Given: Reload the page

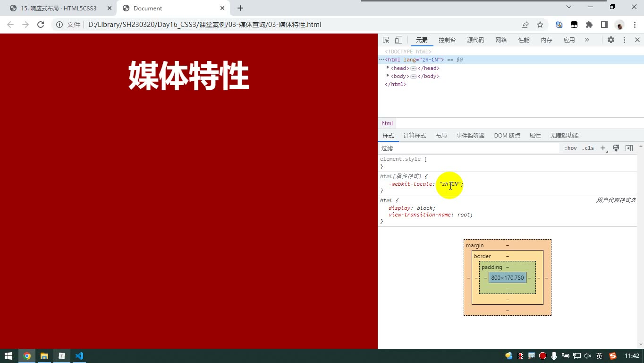Looking at the screenshot, I should (41, 25).
